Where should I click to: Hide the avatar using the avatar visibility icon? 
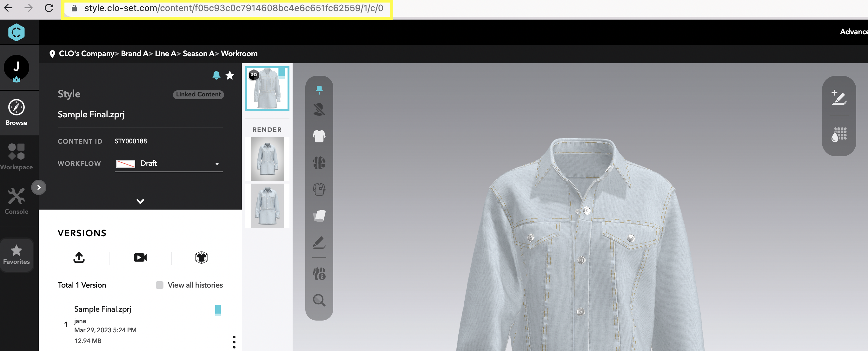tap(319, 109)
